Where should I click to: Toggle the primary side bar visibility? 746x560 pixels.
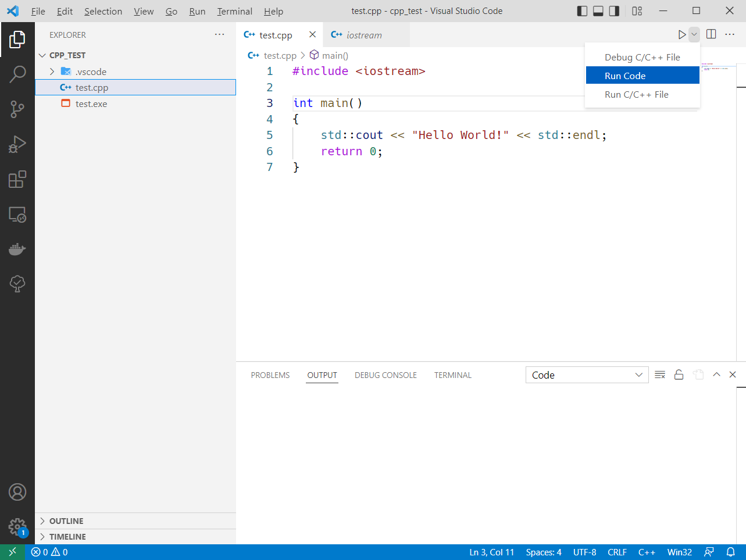(582, 11)
